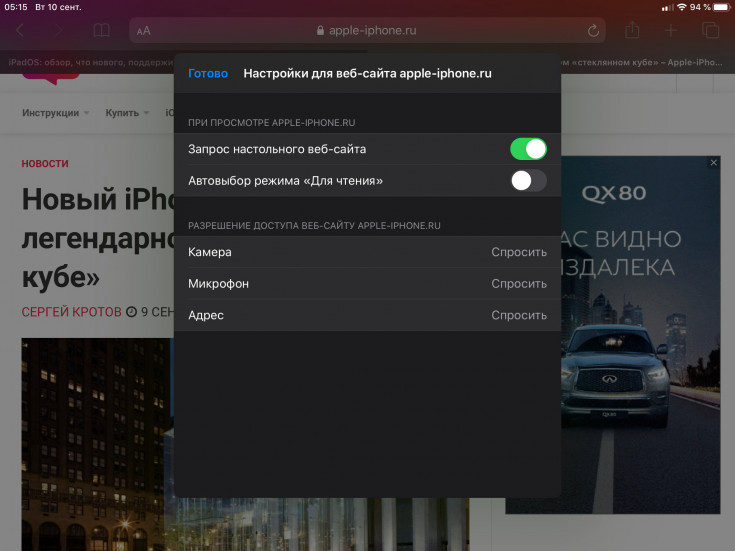Show all tabs overview icon
This screenshot has width=735, height=551.
711,30
